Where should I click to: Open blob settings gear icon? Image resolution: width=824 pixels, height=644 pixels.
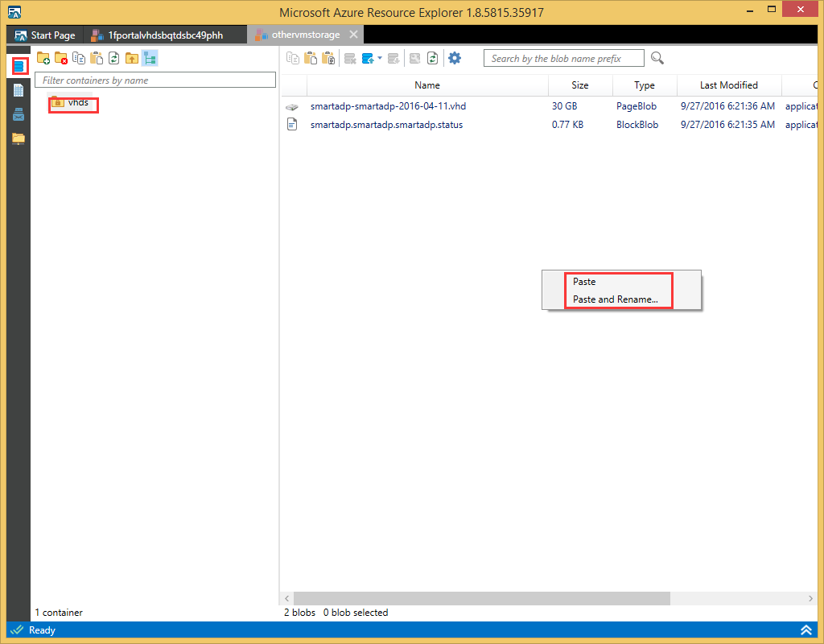coord(455,58)
